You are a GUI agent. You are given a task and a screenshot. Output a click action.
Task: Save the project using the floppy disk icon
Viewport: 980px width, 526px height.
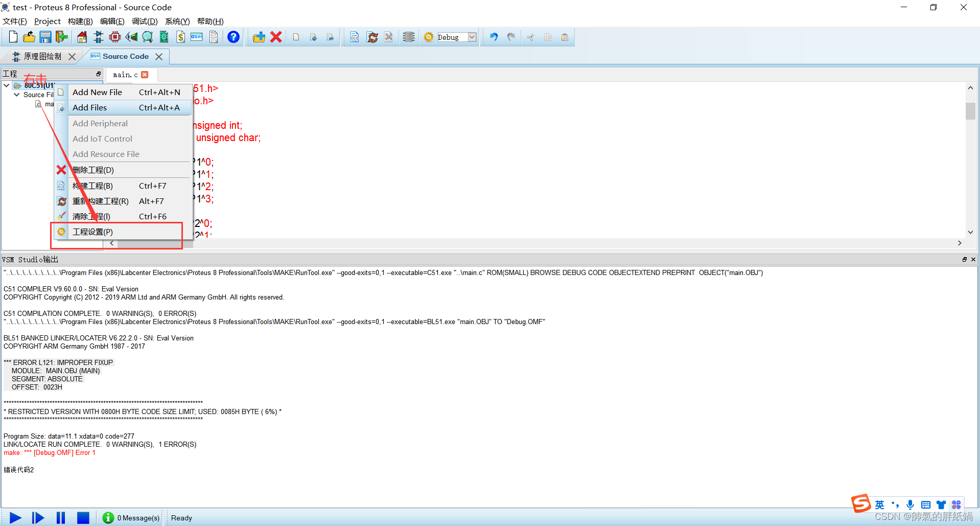pos(45,37)
